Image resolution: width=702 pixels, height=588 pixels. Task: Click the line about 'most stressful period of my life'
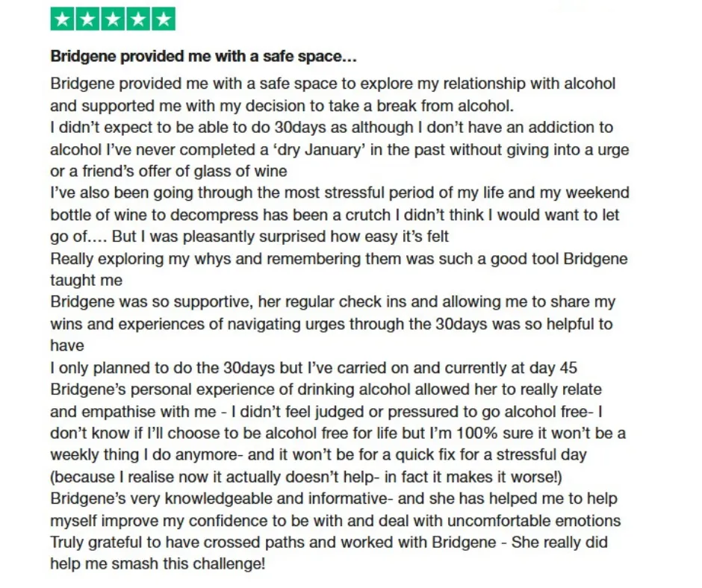point(340,193)
